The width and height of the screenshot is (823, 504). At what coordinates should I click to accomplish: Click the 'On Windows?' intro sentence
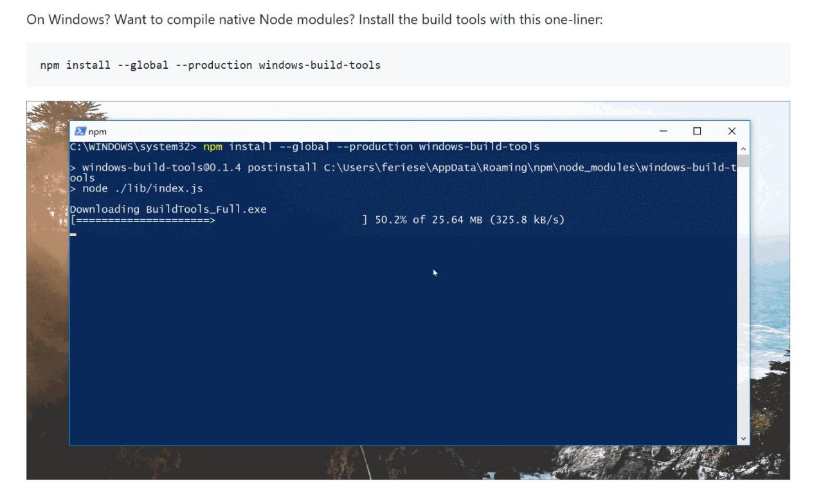pos(314,20)
